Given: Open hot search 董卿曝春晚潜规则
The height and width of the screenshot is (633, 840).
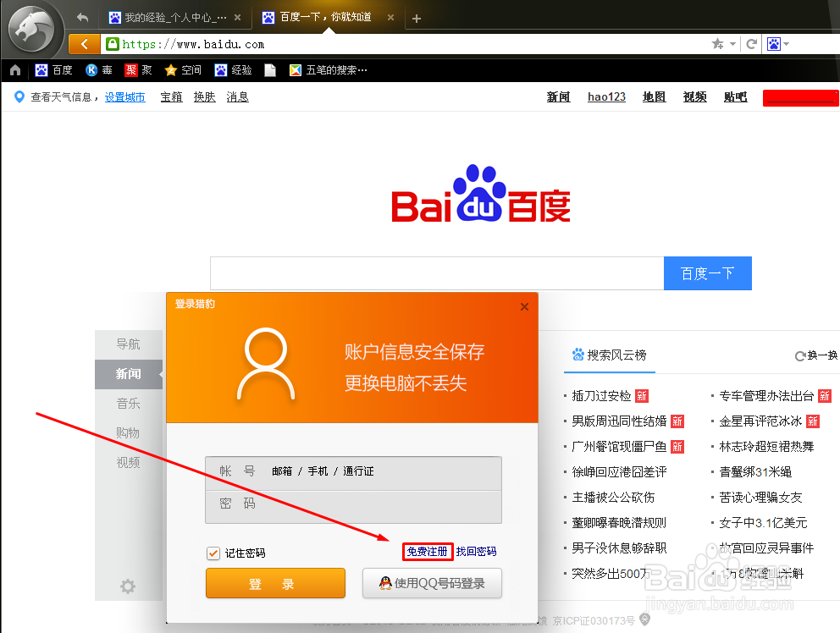Looking at the screenshot, I should pos(619,523).
